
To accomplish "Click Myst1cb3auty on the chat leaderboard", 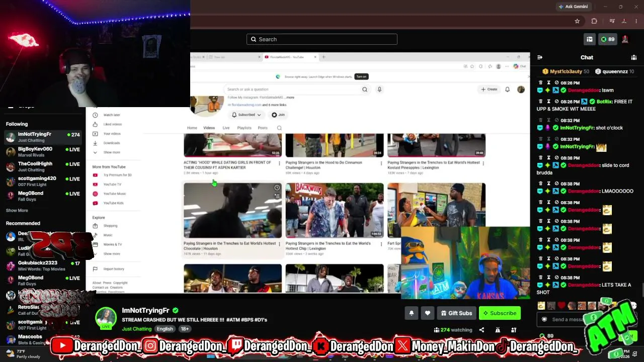I will [x=566, y=71].
